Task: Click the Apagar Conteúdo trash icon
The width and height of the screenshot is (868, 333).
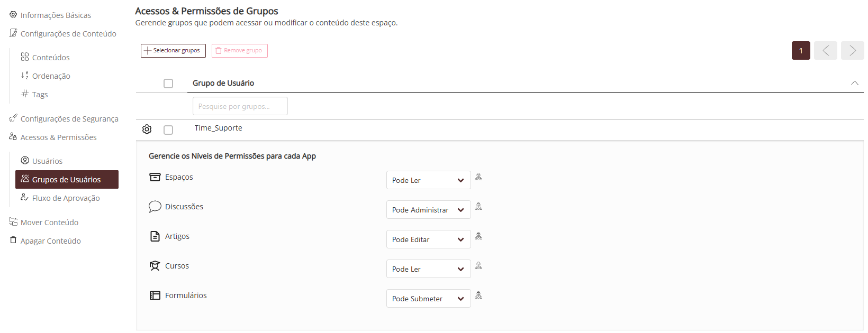Action: (x=13, y=240)
